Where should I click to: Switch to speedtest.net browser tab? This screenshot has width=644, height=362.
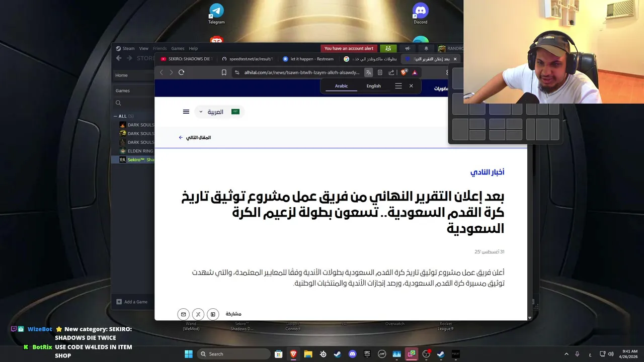click(x=248, y=59)
